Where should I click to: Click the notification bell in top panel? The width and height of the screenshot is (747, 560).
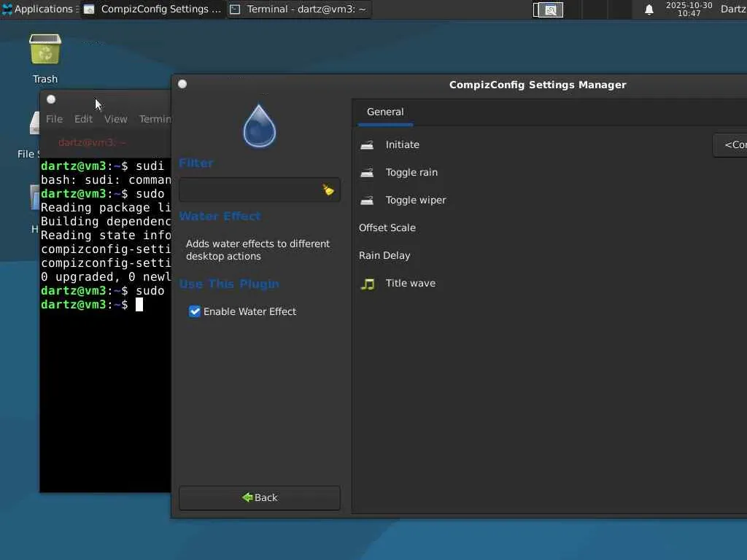pyautogui.click(x=649, y=9)
